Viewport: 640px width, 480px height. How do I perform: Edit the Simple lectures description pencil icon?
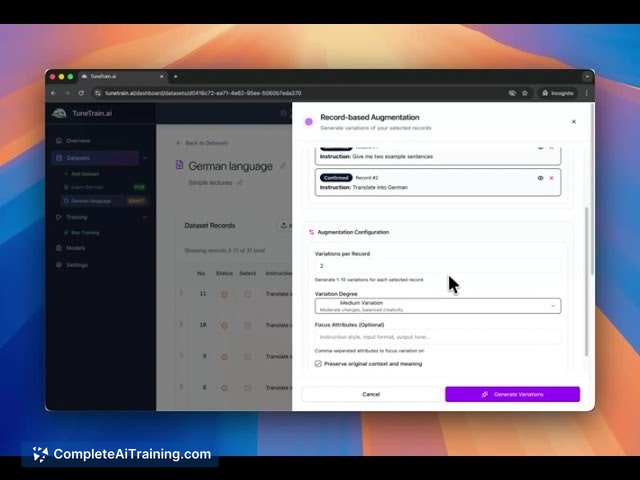[240, 182]
